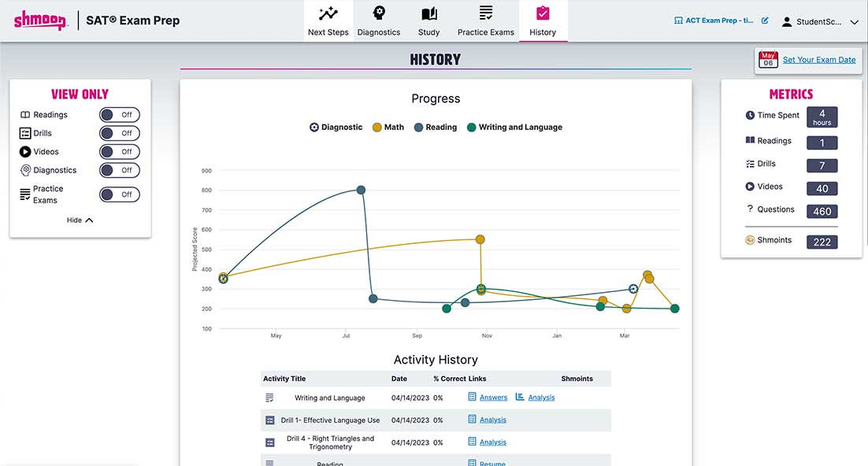Screen dimensions: 868x466
Task: Go to the Diagnostics tab
Action: click(379, 21)
